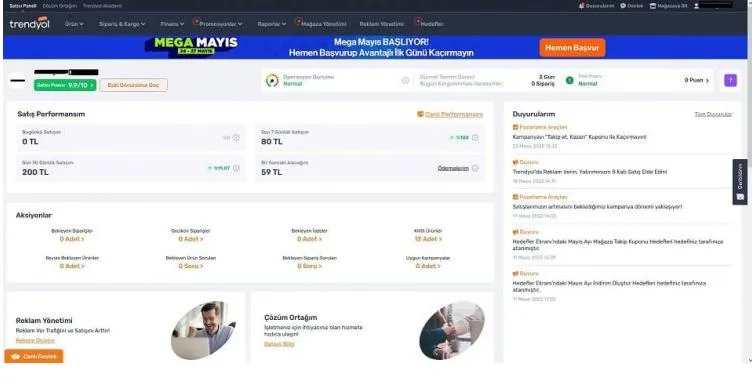Viewport: 752px width, 391px height.
Task: Open Uygun Kampanyalar 0 Adet link
Action: point(428,266)
